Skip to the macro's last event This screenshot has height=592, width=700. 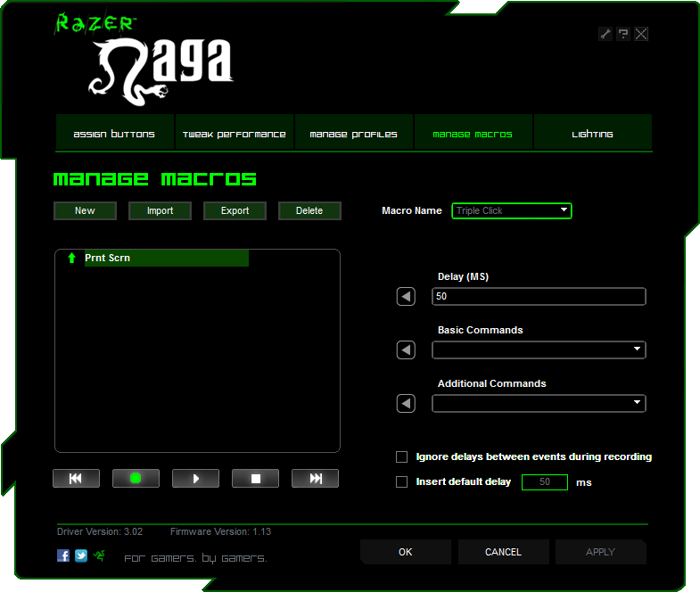pos(315,479)
